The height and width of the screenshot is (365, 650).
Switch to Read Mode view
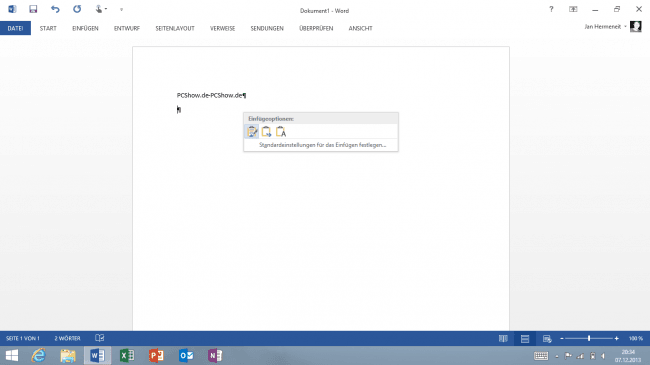(x=503, y=339)
